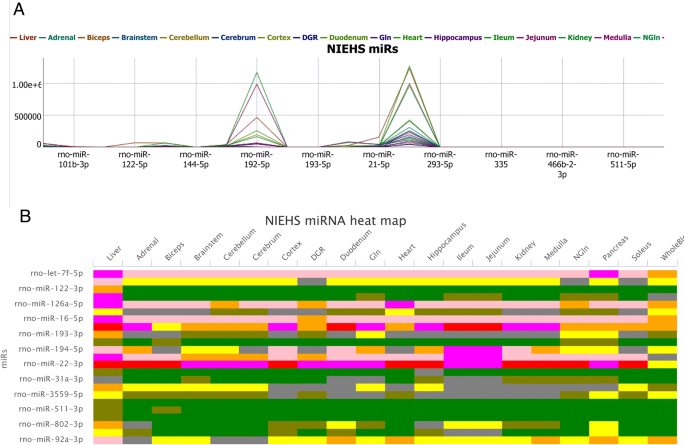Click magenta Heart cell in rno-miR-126a-5p row
Screen dimensions: 685x445
point(400,304)
